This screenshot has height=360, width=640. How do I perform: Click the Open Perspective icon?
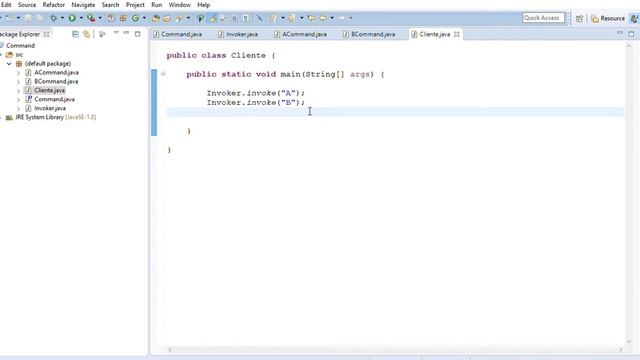(x=579, y=18)
